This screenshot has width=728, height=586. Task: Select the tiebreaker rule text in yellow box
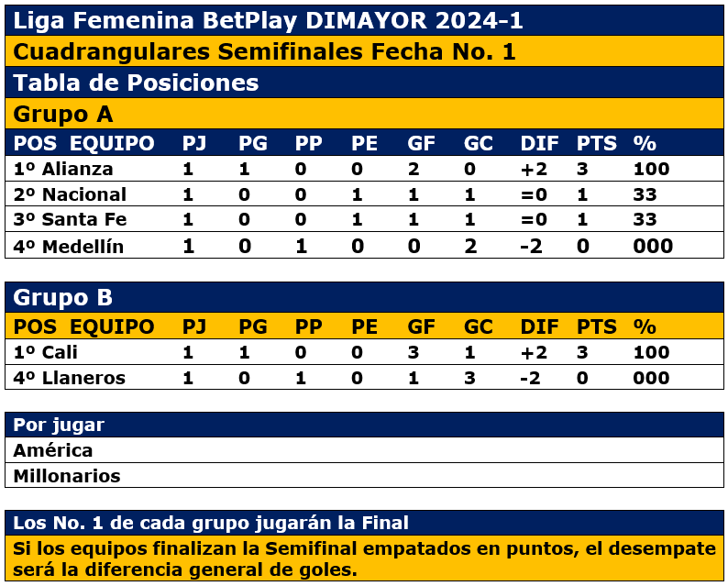tap(364, 558)
